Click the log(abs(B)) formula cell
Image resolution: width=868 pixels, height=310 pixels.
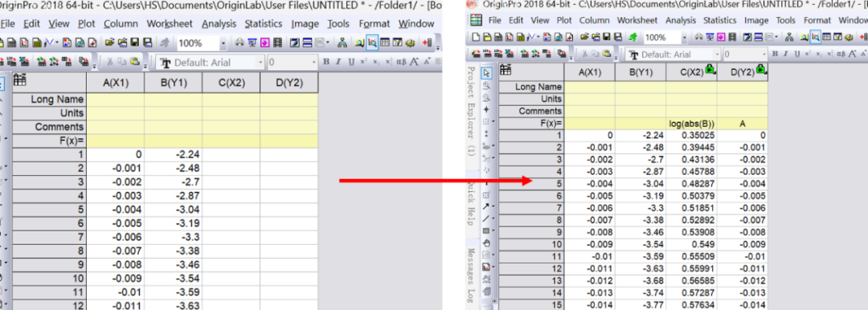point(691,124)
